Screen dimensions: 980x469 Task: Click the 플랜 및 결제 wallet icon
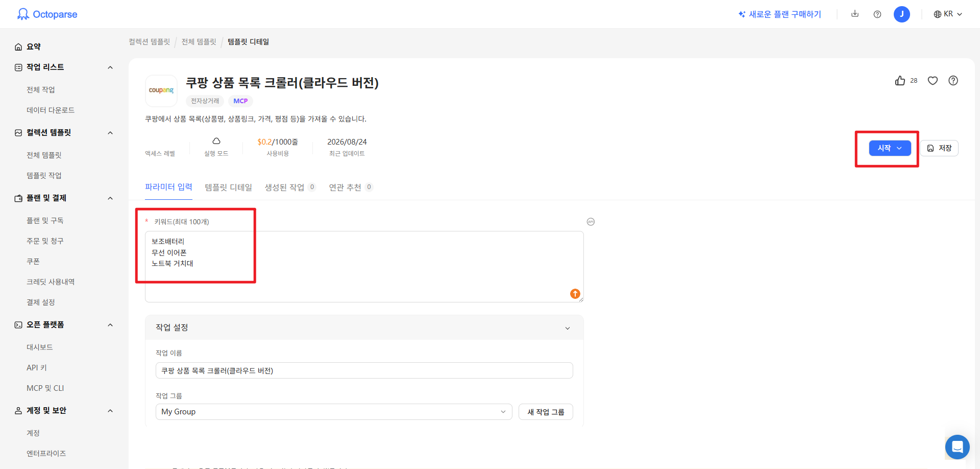[18, 198]
